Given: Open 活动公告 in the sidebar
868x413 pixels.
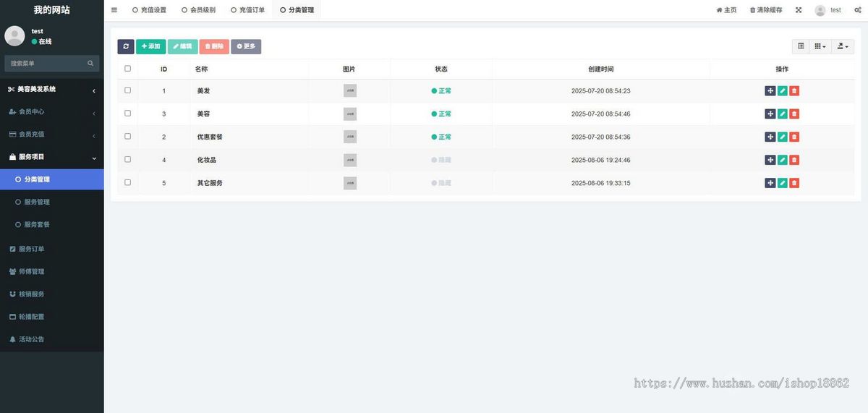Looking at the screenshot, I should click(52, 339).
